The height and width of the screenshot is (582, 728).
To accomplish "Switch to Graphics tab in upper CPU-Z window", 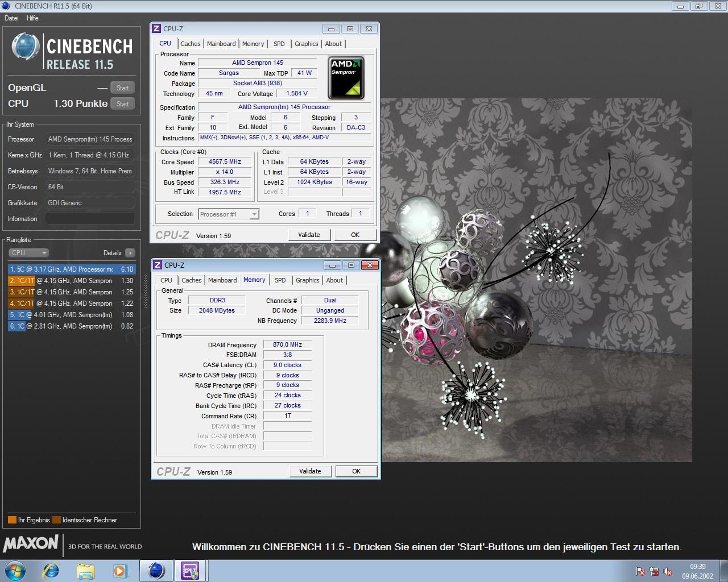I will pos(307,44).
